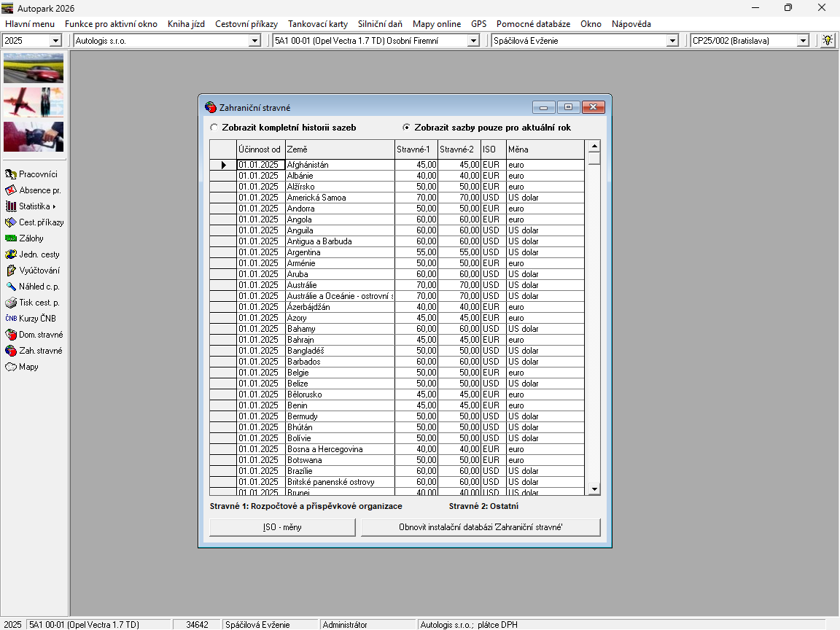Select 'Zobrazit sazby pouze pro aktuální rok'
The image size is (840, 630).
click(406, 128)
